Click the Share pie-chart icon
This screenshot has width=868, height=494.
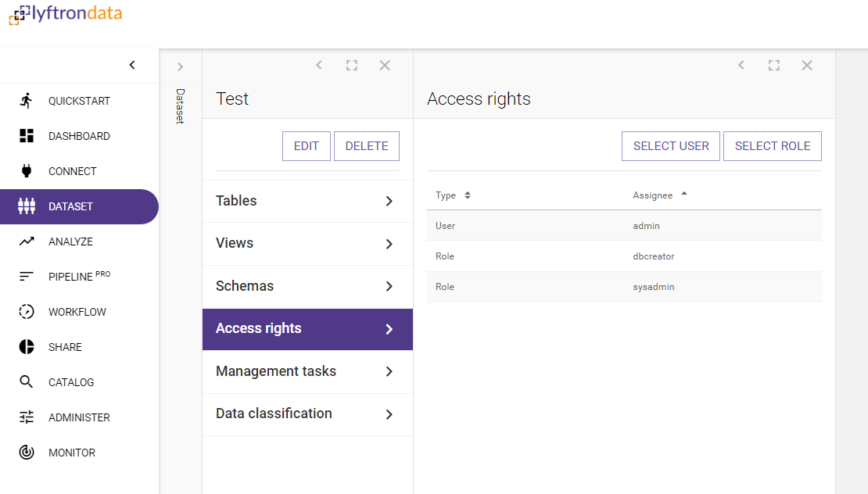click(x=26, y=347)
